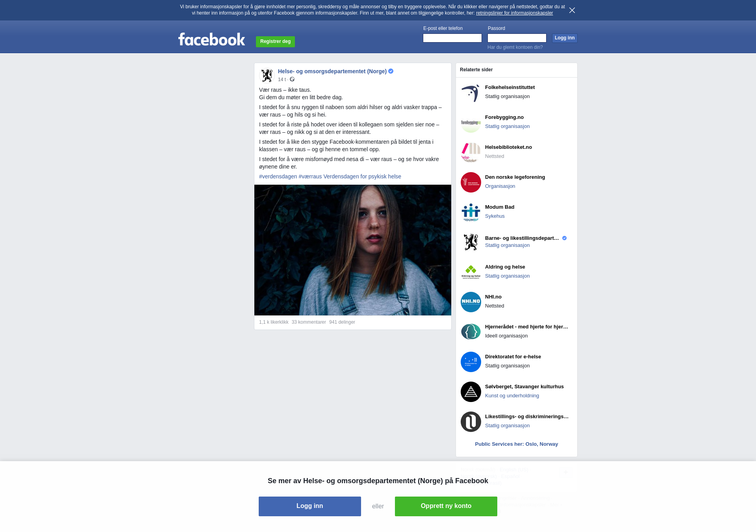Open the Har du glemt kontoen din link

pyautogui.click(x=515, y=47)
